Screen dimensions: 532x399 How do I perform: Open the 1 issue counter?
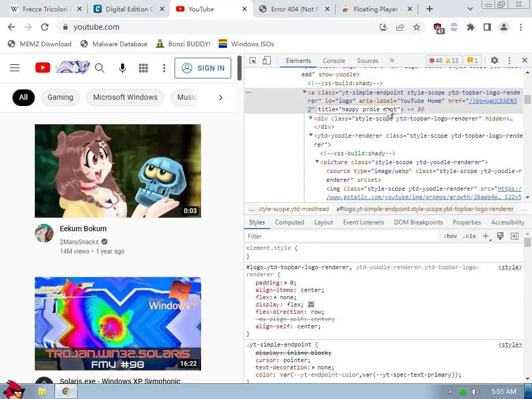click(x=473, y=60)
